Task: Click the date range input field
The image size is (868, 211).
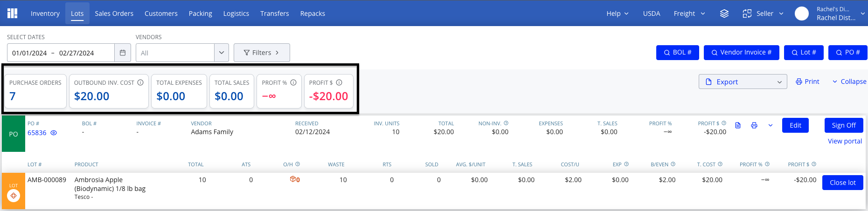Action: tap(61, 53)
